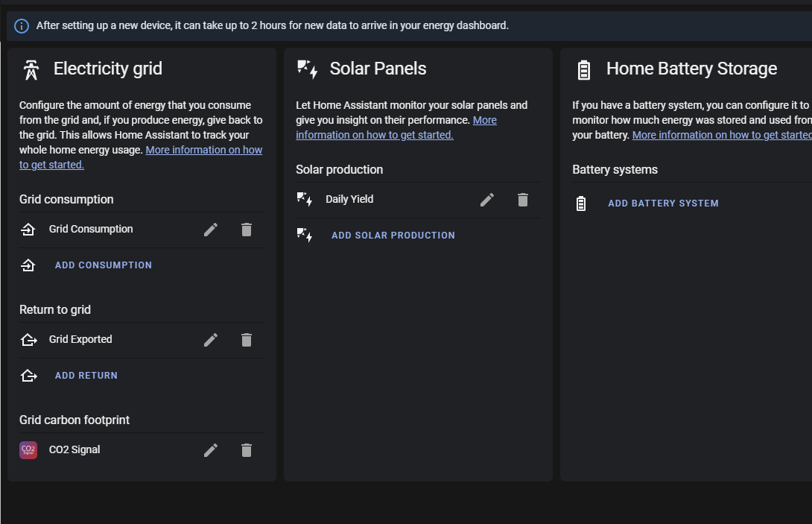Image resolution: width=812 pixels, height=524 pixels.
Task: Click Add Solar Production
Action: point(393,235)
